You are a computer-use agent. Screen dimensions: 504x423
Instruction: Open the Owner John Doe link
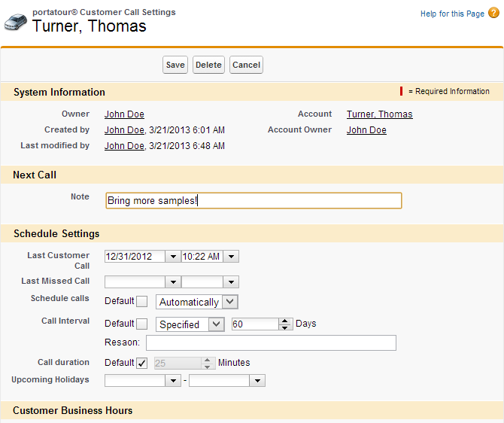pyautogui.click(x=124, y=114)
